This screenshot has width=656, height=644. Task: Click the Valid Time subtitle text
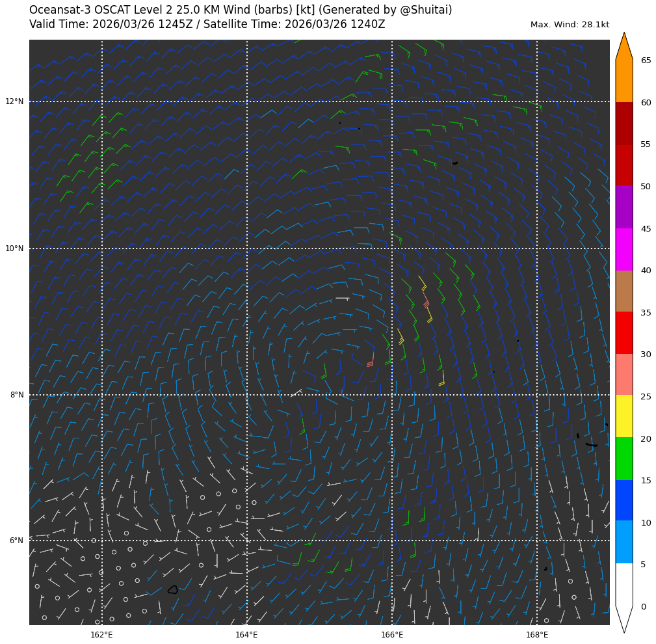(207, 24)
